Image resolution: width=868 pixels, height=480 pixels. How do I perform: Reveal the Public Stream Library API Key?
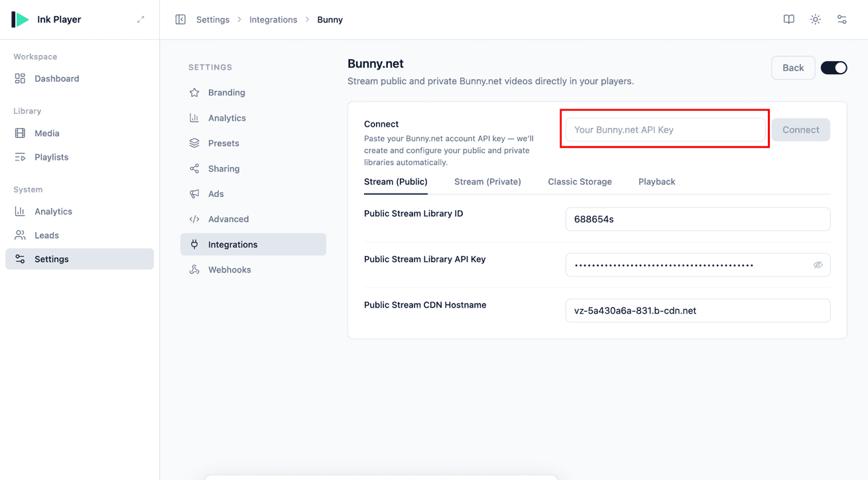[x=818, y=265]
